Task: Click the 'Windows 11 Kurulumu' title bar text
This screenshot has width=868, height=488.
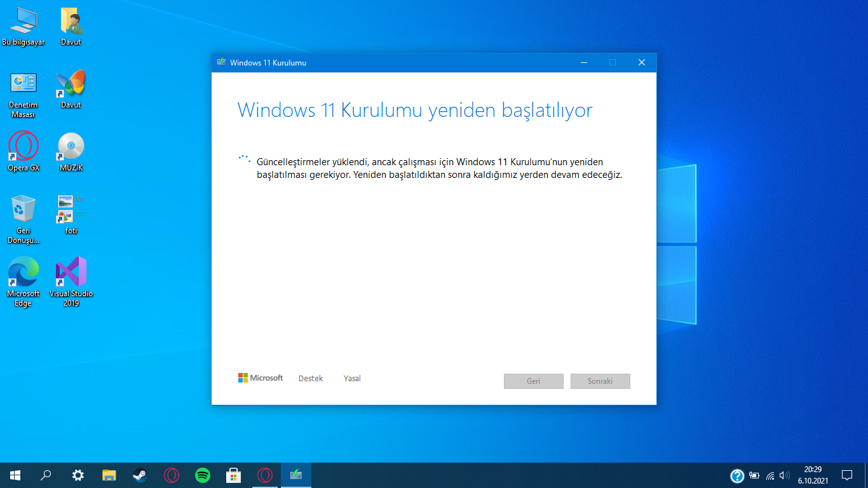Action: click(268, 62)
